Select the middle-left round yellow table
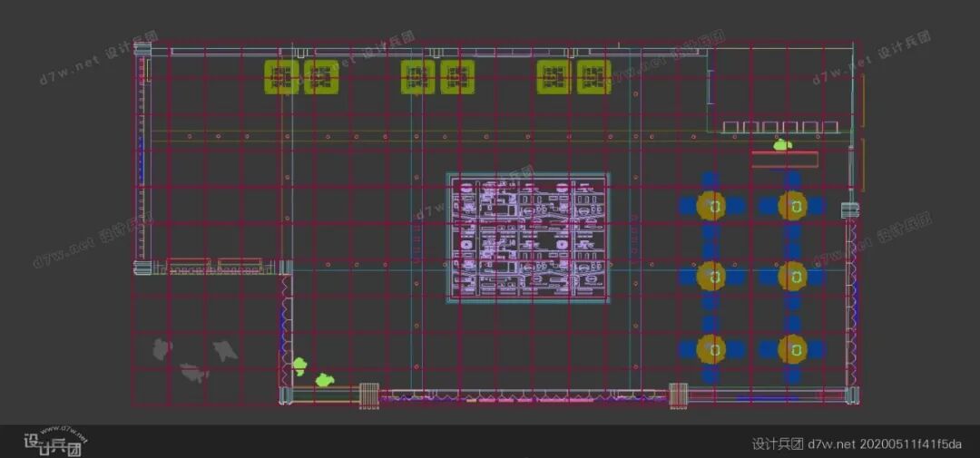The height and width of the screenshot is (458, 980). pos(711,277)
